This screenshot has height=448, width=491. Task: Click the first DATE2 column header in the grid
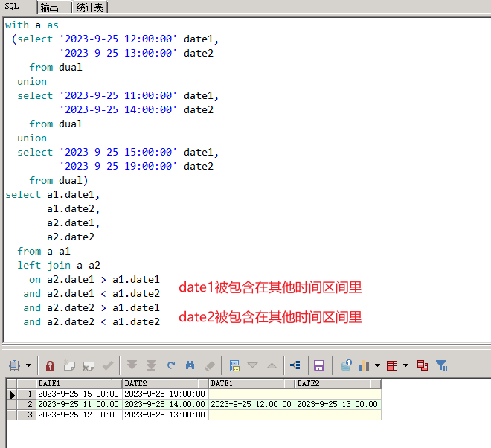tap(164, 383)
